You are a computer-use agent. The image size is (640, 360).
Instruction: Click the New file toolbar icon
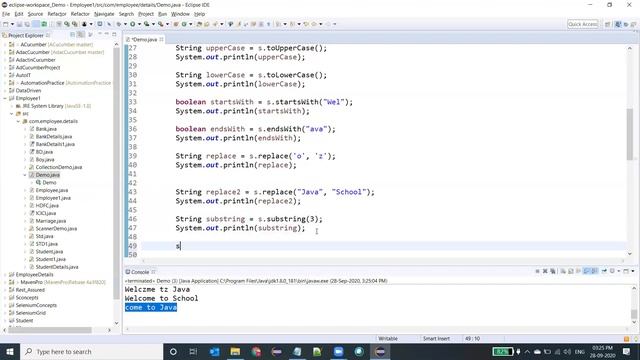coord(5,24)
